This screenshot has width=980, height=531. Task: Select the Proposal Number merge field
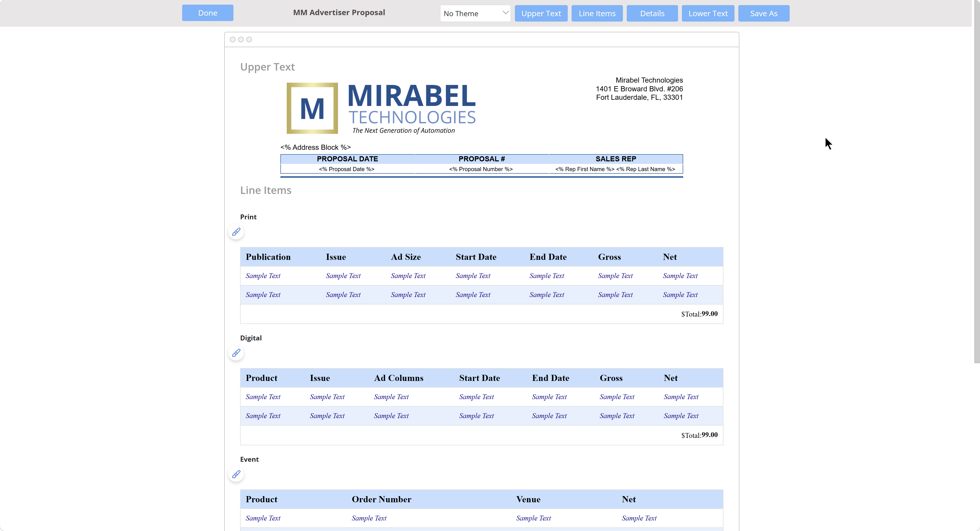(481, 169)
